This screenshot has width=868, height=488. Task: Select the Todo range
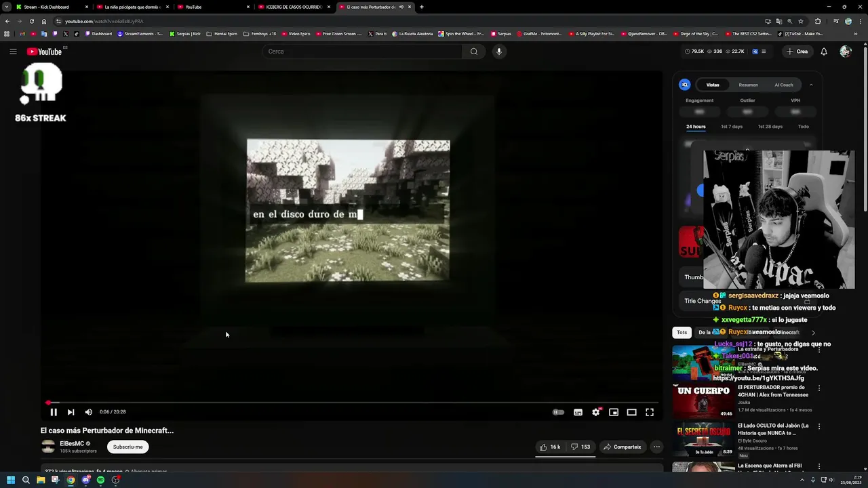[x=803, y=127]
